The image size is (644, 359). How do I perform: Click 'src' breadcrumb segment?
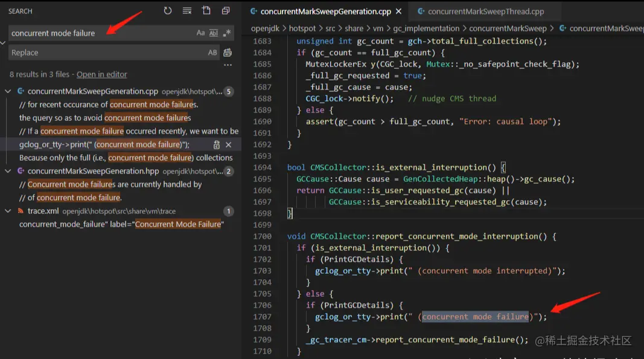pyautogui.click(x=330, y=28)
